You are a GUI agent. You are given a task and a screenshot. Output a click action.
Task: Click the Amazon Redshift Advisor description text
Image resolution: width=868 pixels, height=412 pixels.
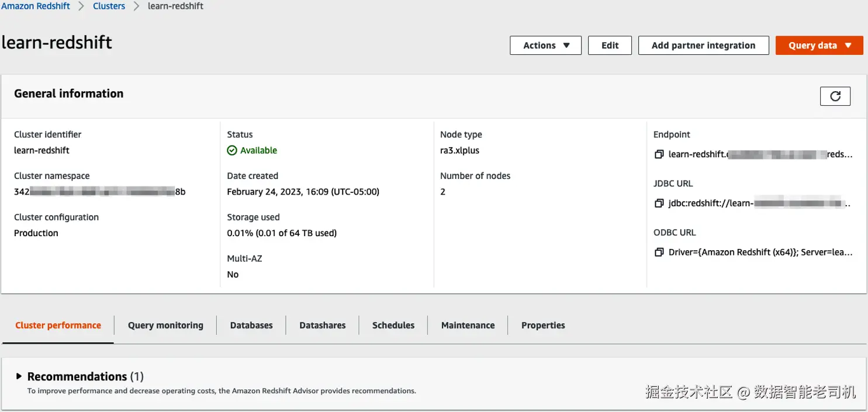pyautogui.click(x=222, y=391)
